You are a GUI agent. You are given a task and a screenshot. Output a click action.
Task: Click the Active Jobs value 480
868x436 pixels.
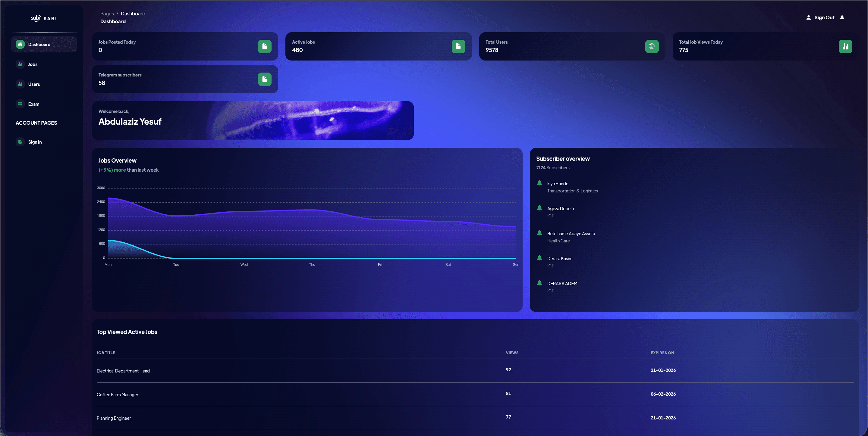(x=297, y=50)
